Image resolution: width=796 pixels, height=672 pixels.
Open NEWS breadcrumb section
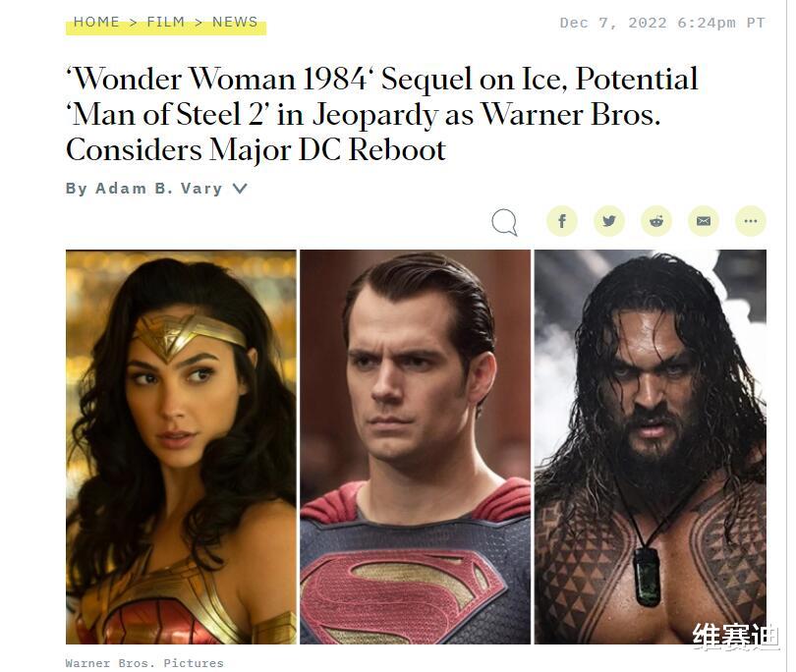[235, 22]
